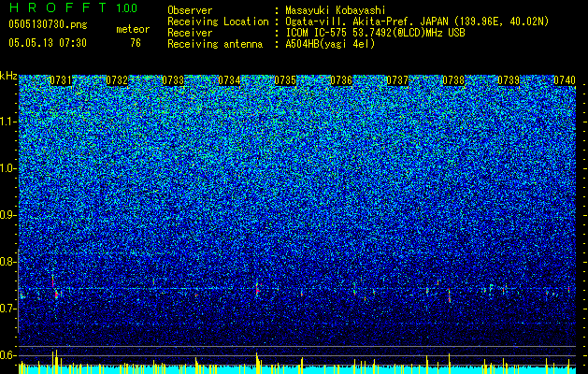588x374 pixels.
Task: Click the 'meteor' count label
Action: click(x=133, y=29)
